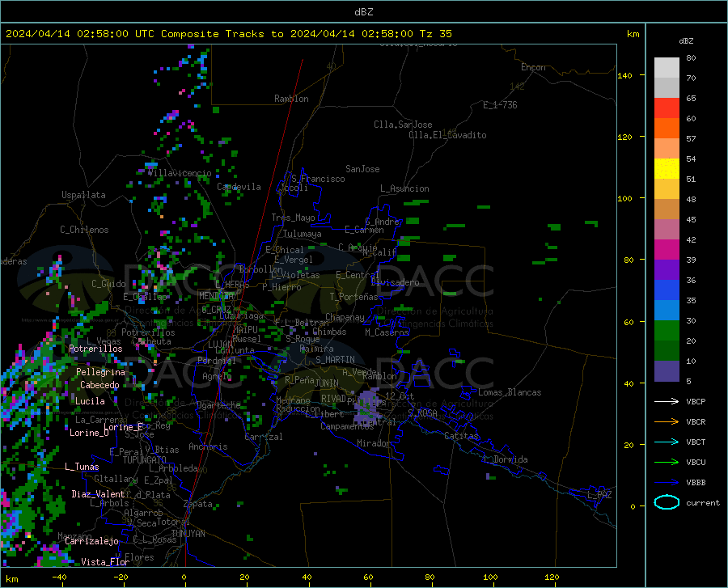Click the Lucila location label
The image size is (728, 588).
(x=90, y=401)
